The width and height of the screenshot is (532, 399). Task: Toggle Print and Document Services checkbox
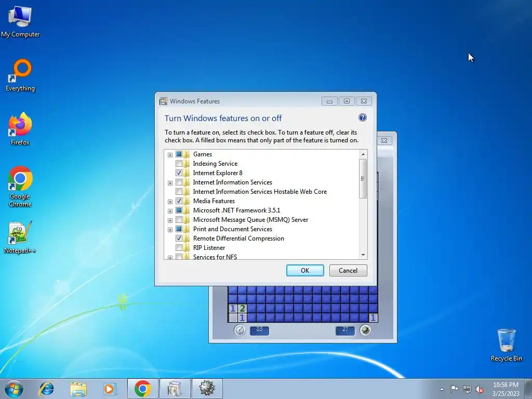tap(179, 229)
